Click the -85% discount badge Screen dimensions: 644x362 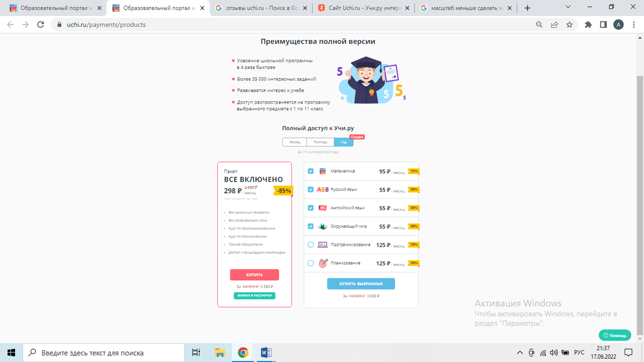[283, 190]
